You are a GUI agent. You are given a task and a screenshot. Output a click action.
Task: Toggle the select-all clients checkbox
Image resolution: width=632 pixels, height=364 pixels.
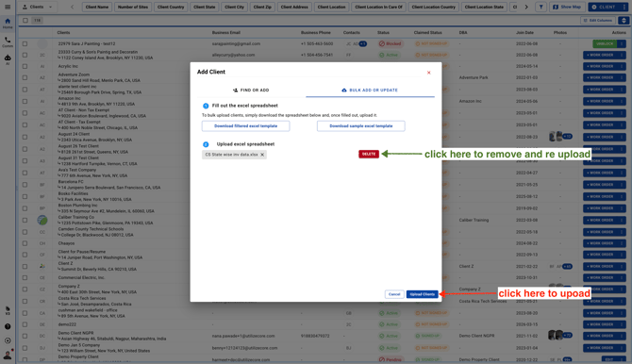(x=25, y=20)
